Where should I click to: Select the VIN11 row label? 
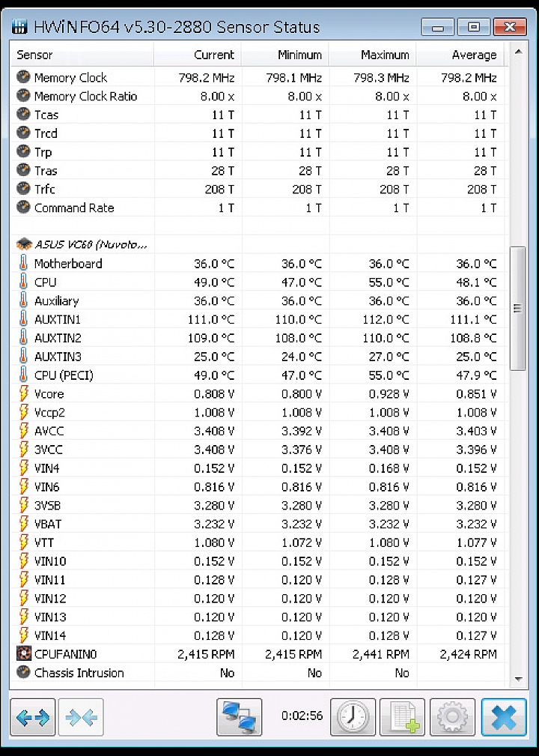pos(49,579)
